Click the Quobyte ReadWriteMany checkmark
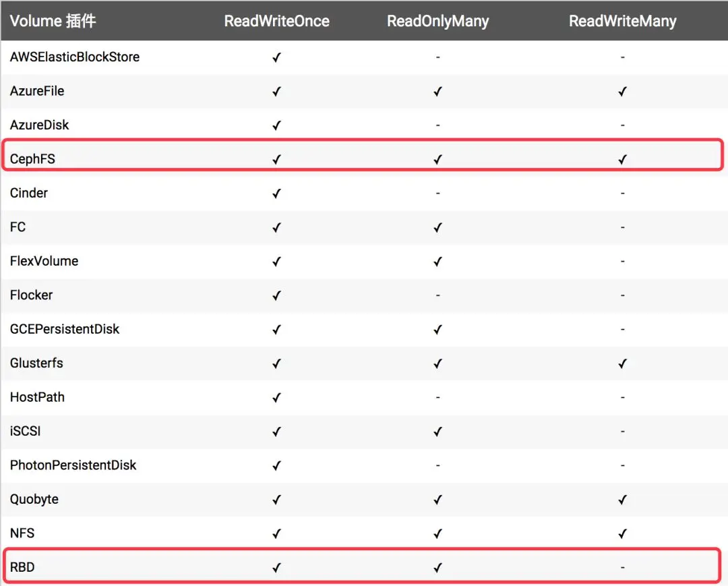 click(x=623, y=500)
